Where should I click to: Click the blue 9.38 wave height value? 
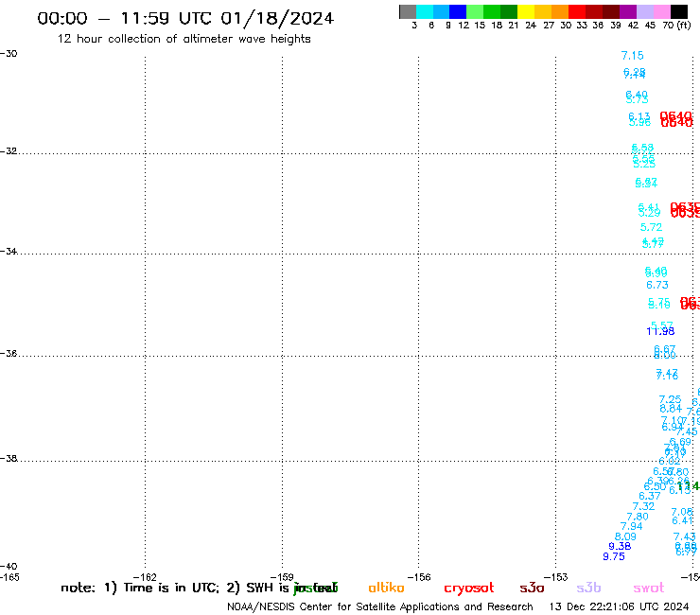coord(620,546)
